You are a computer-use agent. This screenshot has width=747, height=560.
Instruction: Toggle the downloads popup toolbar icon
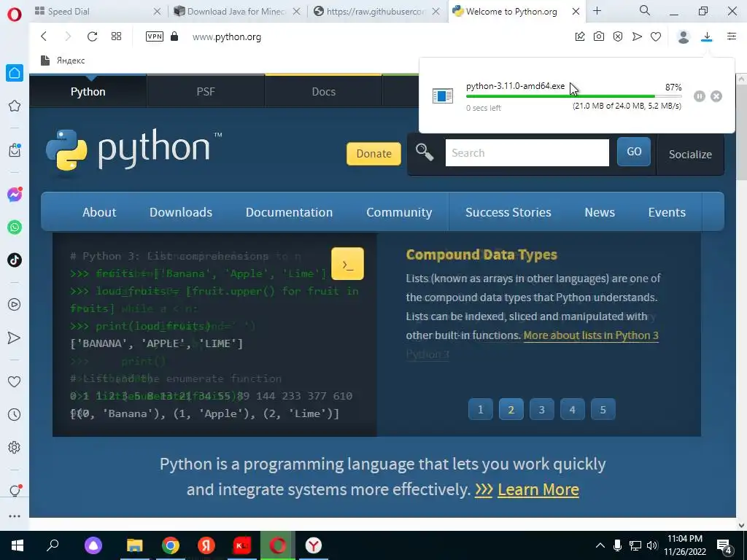pyautogui.click(x=707, y=36)
